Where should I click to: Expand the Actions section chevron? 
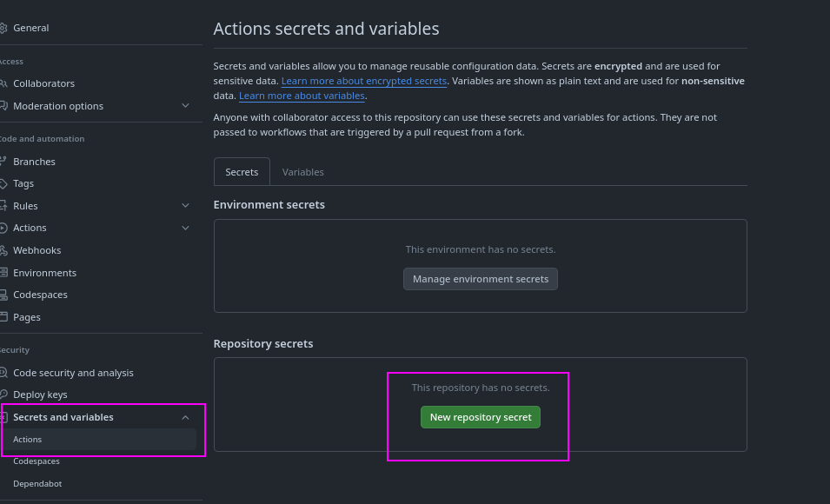(x=185, y=228)
